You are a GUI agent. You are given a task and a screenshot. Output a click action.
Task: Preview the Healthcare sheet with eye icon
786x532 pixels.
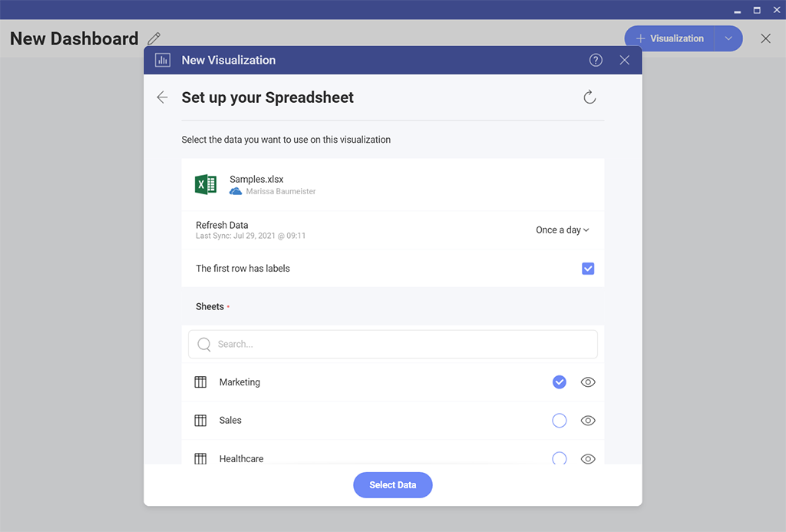click(x=588, y=459)
